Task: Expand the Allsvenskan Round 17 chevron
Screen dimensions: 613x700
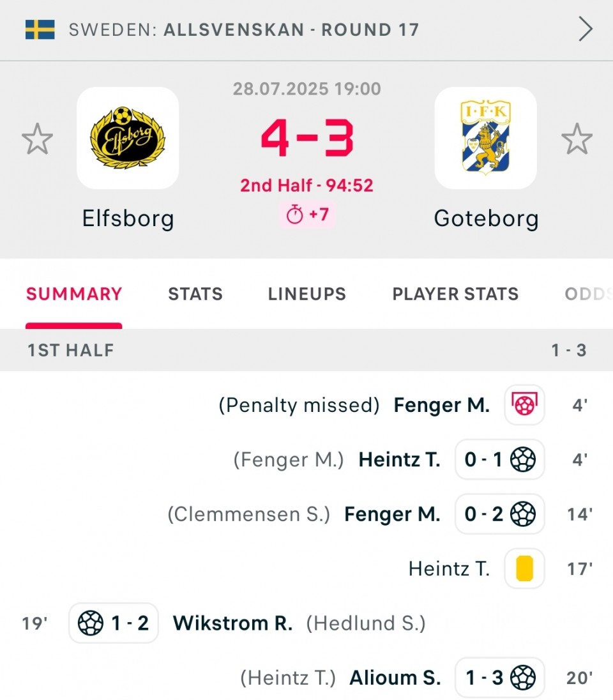Action: pos(586,29)
